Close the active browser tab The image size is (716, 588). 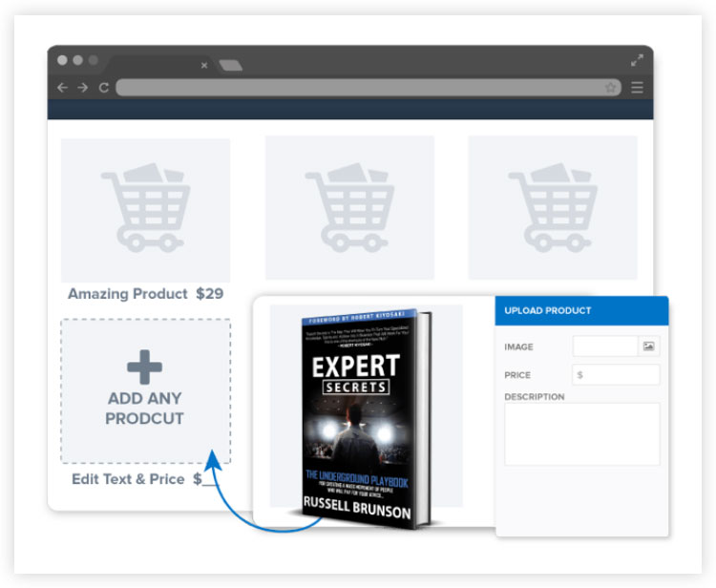click(x=204, y=66)
